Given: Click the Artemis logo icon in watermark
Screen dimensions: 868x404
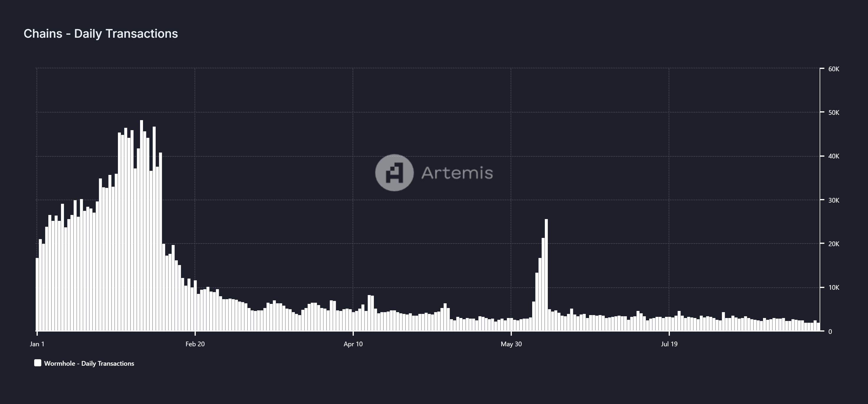Looking at the screenshot, I should pyautogui.click(x=394, y=173).
